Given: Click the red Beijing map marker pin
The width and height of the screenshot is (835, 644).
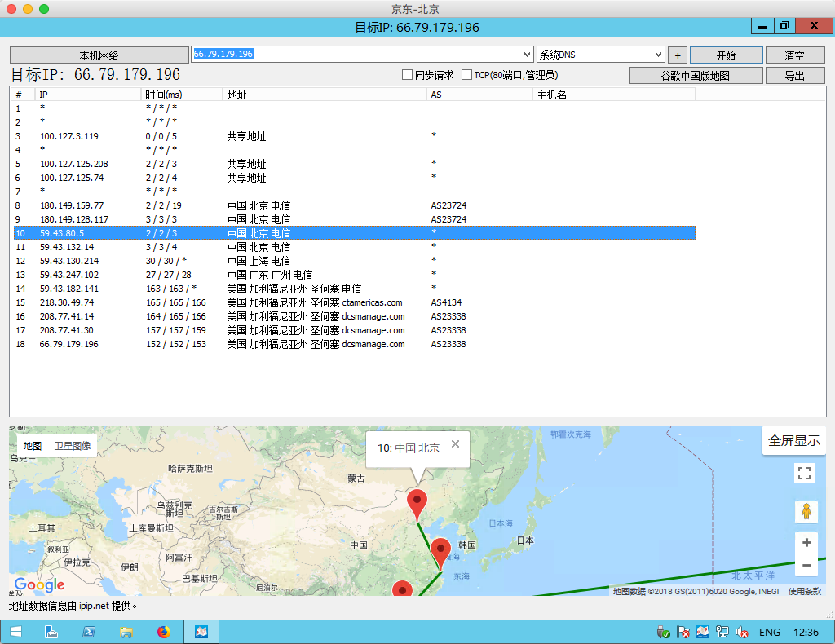Looking at the screenshot, I should [417, 503].
